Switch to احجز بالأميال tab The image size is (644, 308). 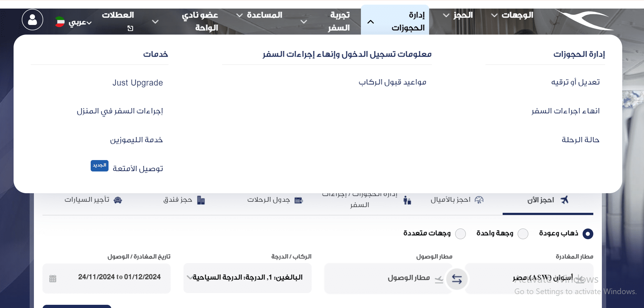457,200
